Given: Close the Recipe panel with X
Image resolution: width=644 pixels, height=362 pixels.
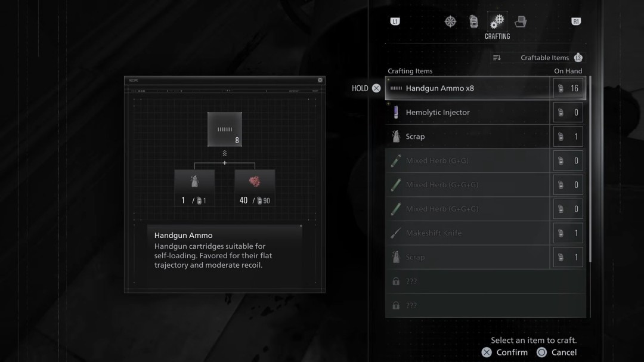Looking at the screenshot, I should point(320,80).
